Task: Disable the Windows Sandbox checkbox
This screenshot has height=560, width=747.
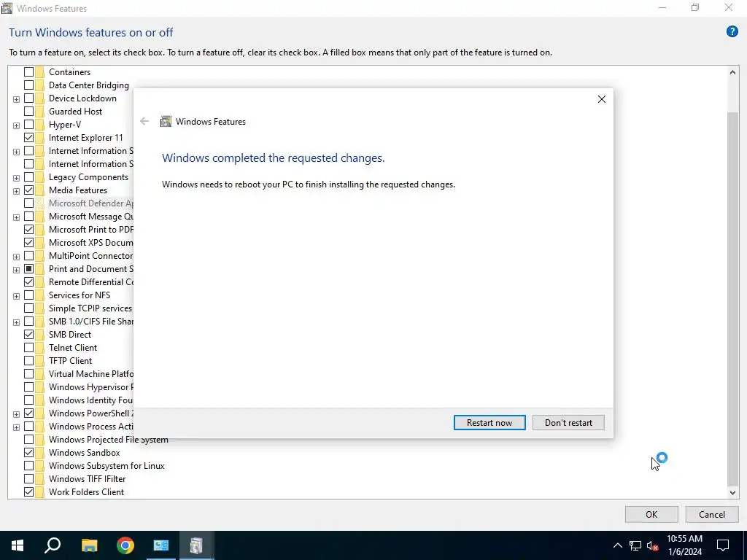Action: click(x=28, y=452)
